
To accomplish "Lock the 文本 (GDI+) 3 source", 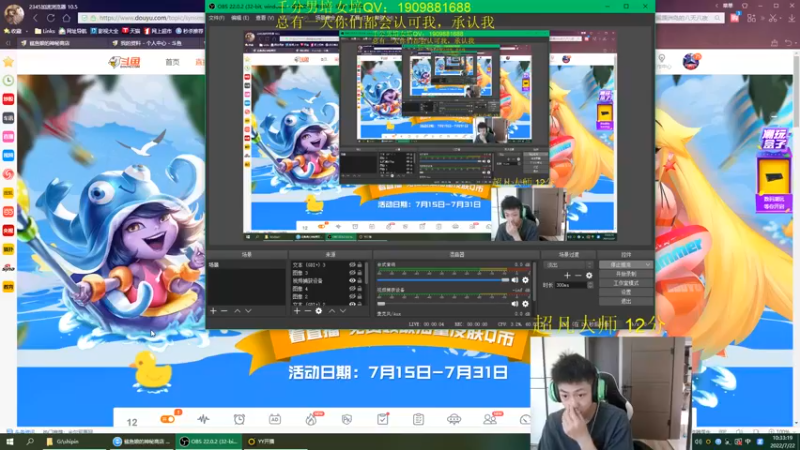I will click(360, 265).
